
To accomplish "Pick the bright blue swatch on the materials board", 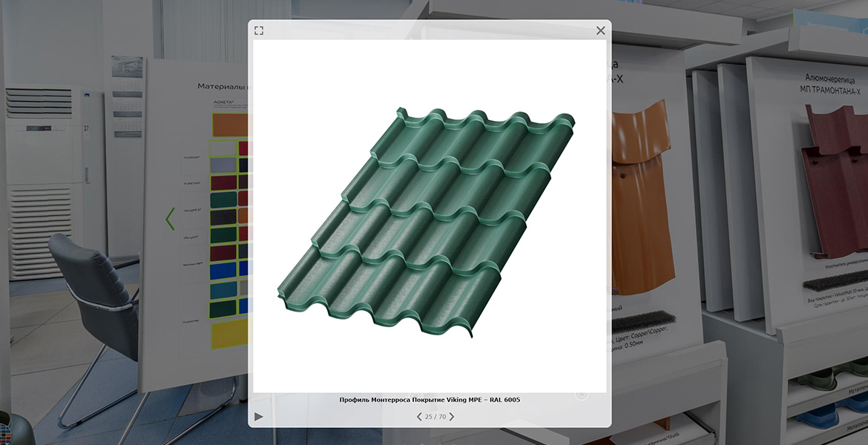I will point(223,271).
